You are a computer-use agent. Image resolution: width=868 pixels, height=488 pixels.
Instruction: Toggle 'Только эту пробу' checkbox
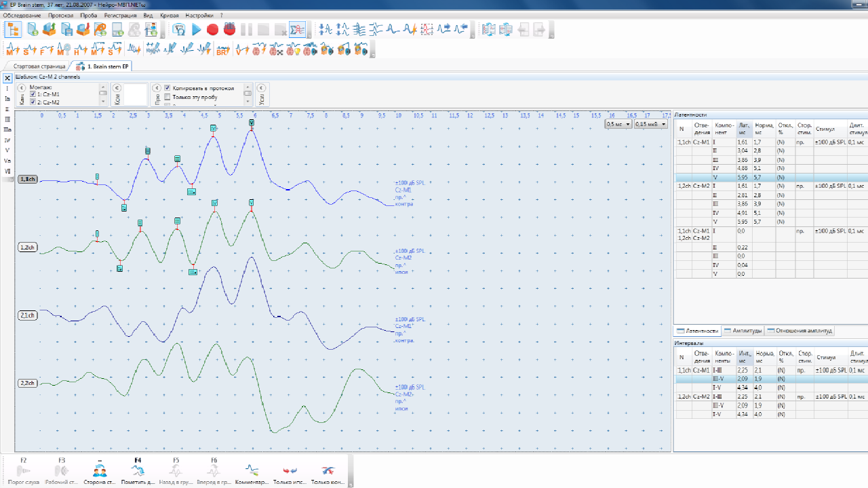(167, 97)
